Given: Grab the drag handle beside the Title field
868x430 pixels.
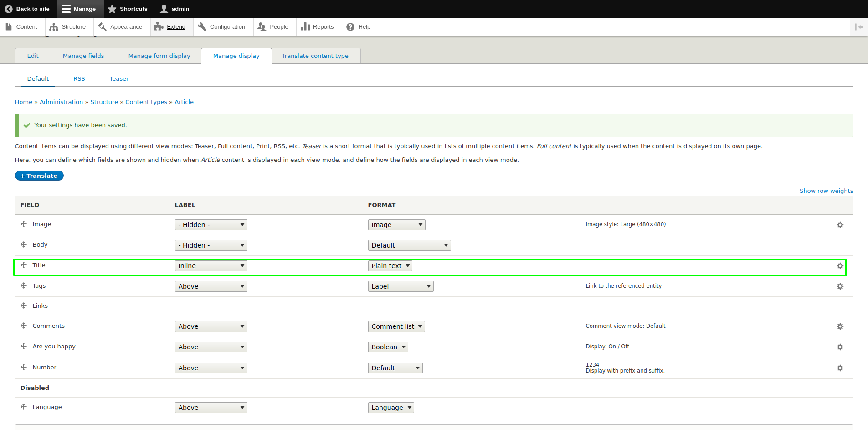Looking at the screenshot, I should click(23, 265).
